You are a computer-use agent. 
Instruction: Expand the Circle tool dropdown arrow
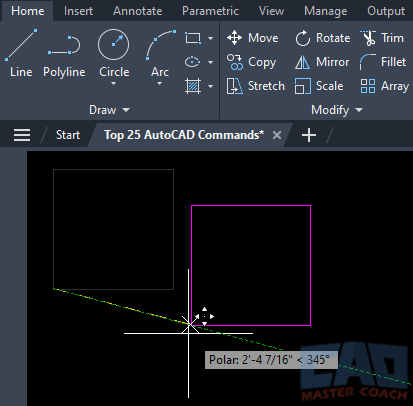(x=113, y=83)
